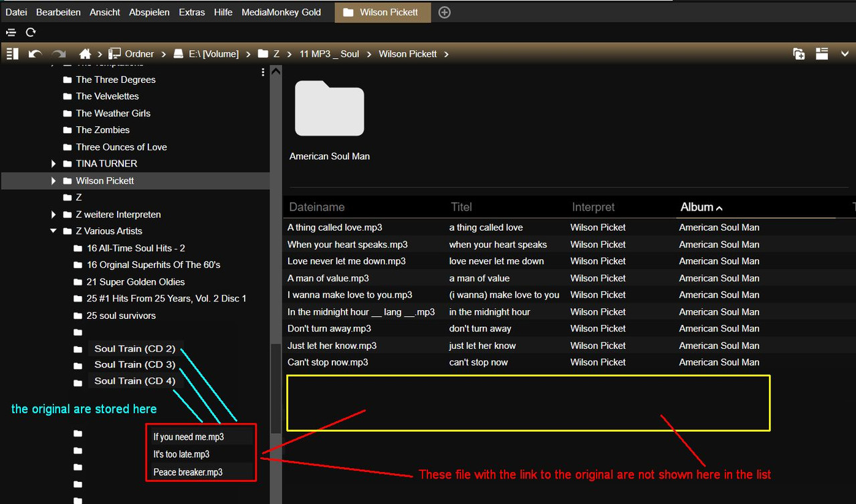Open the Extras menu
Viewport: 856px width, 504px height.
coord(192,12)
